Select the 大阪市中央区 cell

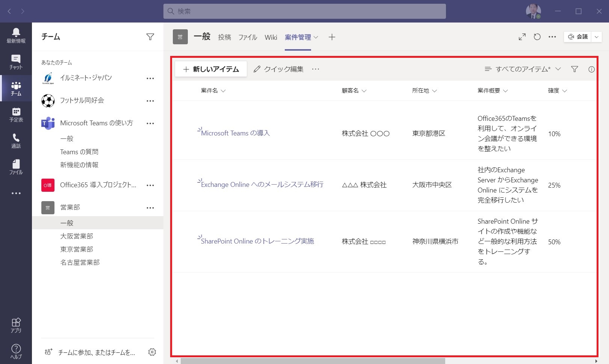(x=432, y=185)
